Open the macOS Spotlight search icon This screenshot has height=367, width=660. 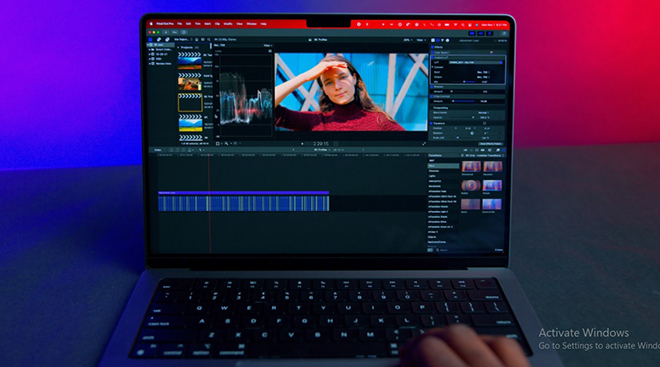click(x=463, y=24)
